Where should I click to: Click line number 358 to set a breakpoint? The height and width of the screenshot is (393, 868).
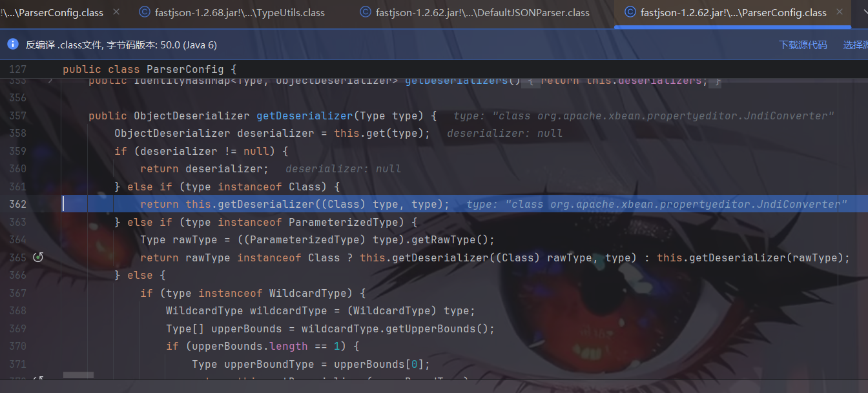(x=17, y=134)
